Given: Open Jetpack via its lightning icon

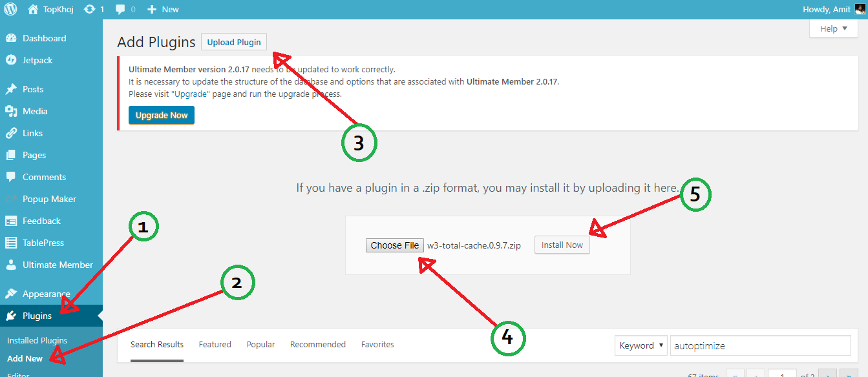Looking at the screenshot, I should (11, 60).
